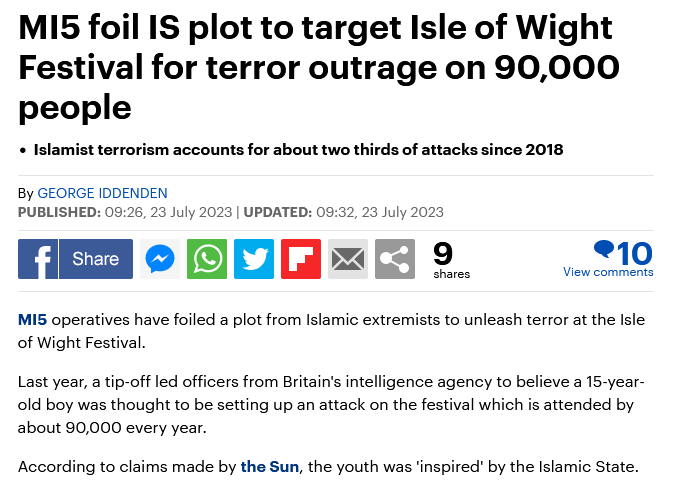Tweet article using Twitter bird icon
The image size is (673, 485).
(x=254, y=259)
